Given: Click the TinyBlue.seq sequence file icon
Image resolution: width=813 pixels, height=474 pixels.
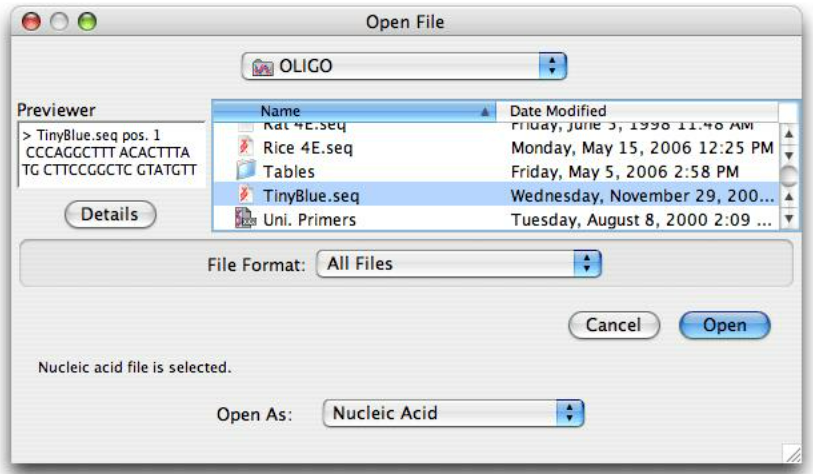Looking at the screenshot, I should coord(246,195).
